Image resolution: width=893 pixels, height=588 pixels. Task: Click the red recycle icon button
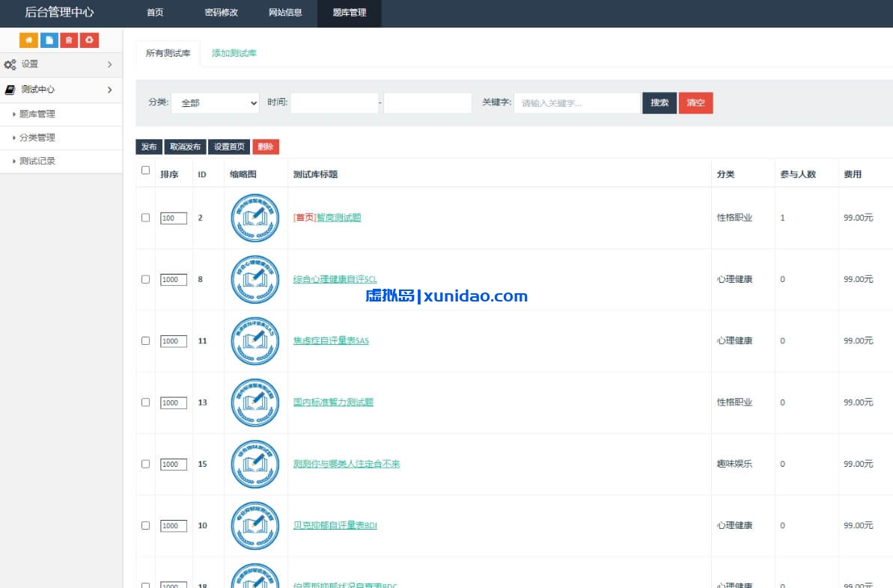[89, 40]
